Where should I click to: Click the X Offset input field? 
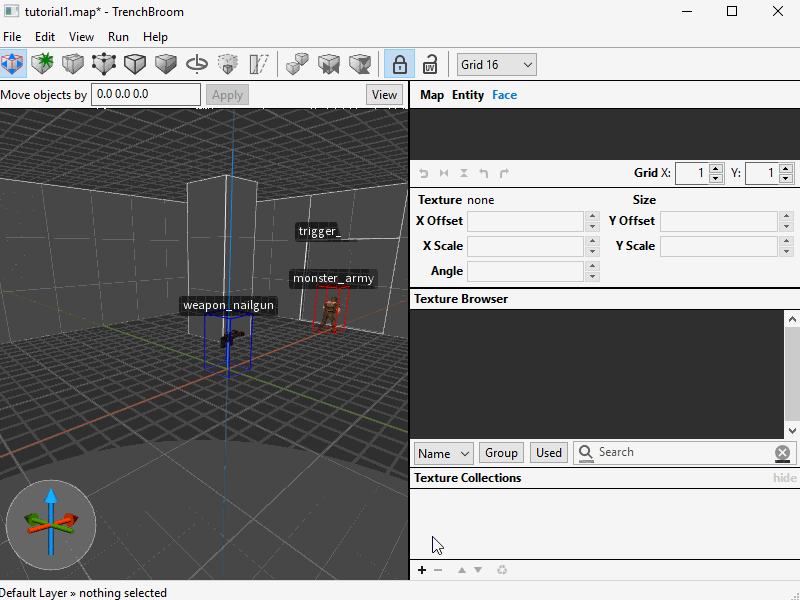526,221
